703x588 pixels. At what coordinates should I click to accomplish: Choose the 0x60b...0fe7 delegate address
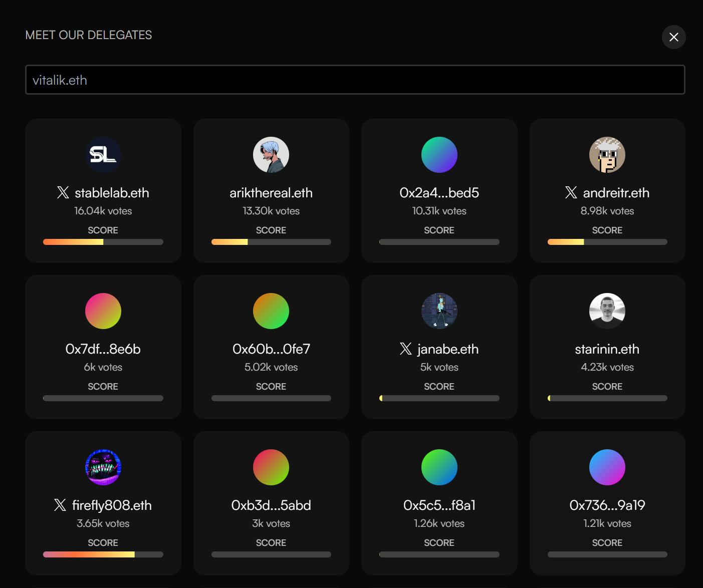271,349
